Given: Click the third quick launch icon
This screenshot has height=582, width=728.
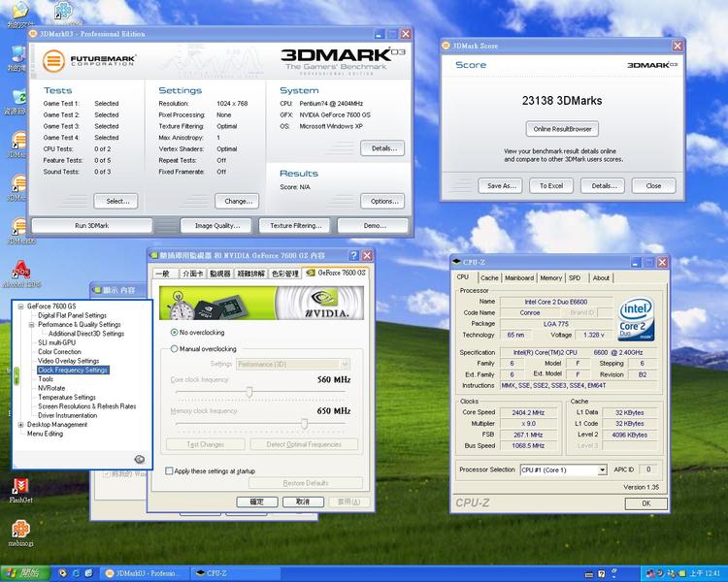Looking at the screenshot, I should pyautogui.click(x=88, y=573).
